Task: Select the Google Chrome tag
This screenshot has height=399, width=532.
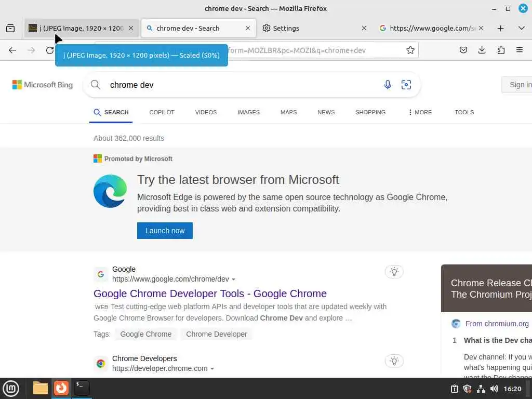Action: [146, 334]
